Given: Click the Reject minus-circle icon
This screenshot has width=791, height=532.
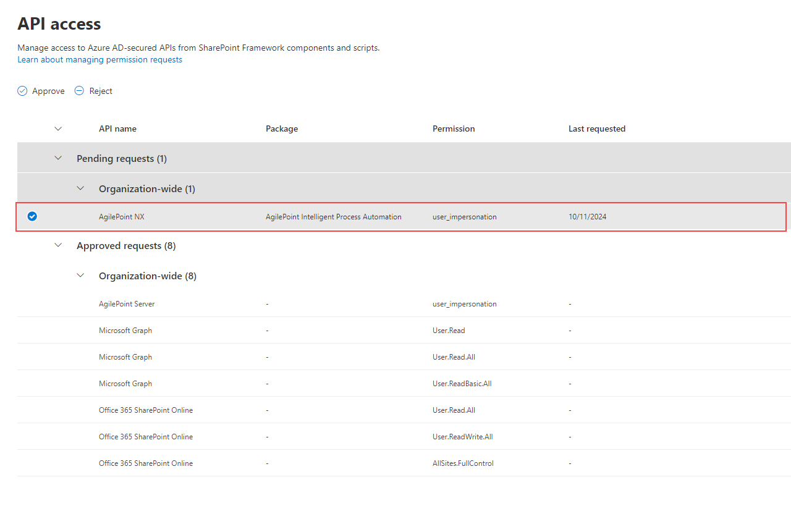Looking at the screenshot, I should 79,91.
